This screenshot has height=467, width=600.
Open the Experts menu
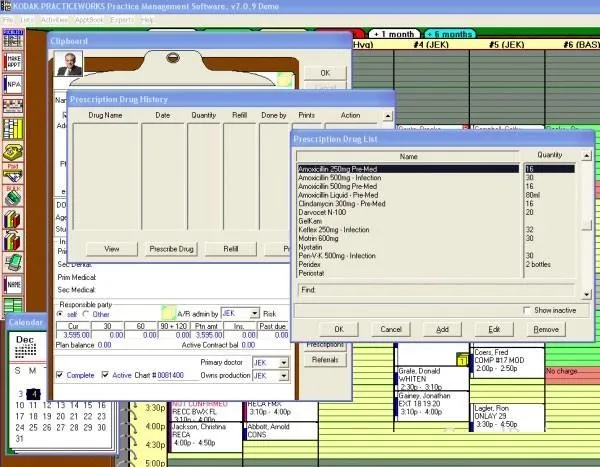[x=122, y=20]
